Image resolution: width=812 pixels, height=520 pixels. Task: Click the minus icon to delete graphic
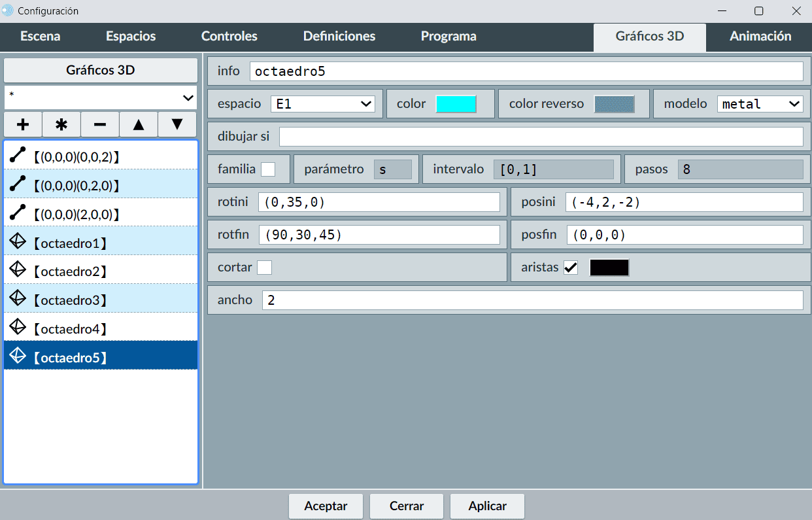click(100, 124)
